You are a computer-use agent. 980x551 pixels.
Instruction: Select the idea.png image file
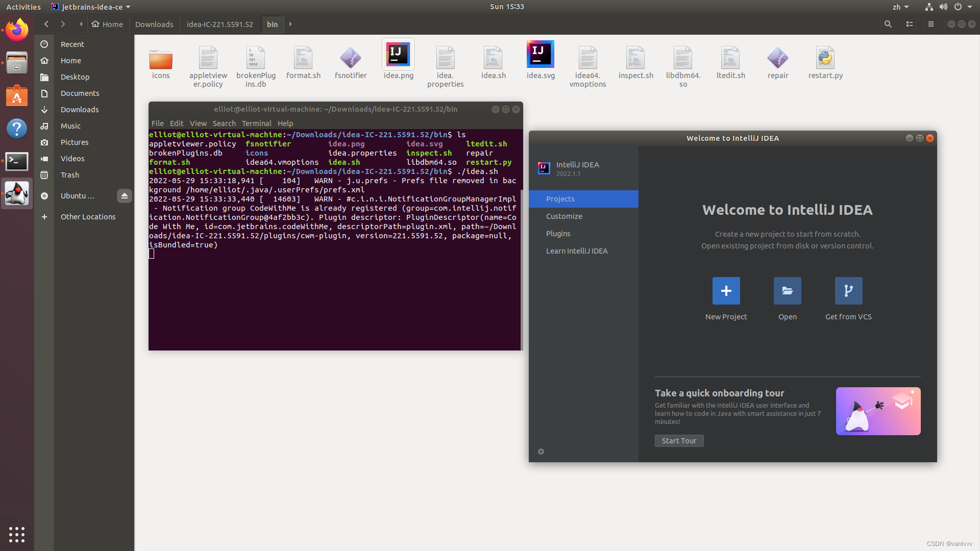[398, 55]
